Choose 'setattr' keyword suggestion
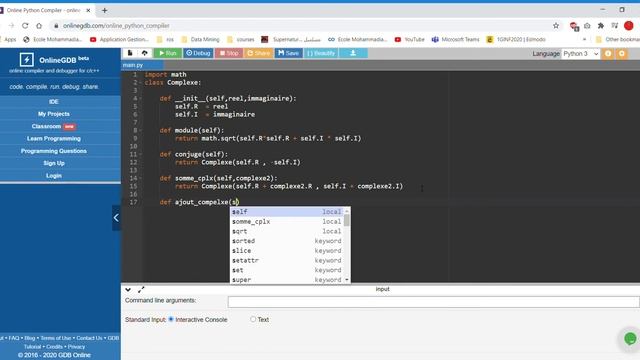640x360 pixels. [x=287, y=260]
